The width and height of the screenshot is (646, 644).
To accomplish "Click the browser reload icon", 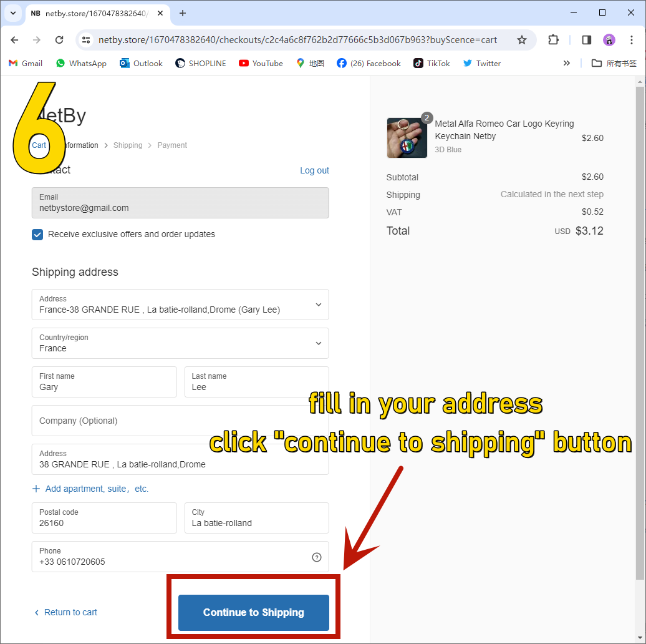I will (x=59, y=40).
